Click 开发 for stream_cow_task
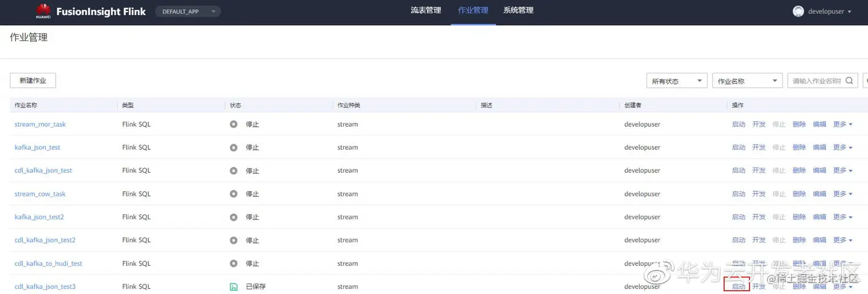The width and height of the screenshot is (868, 294). 759,194
